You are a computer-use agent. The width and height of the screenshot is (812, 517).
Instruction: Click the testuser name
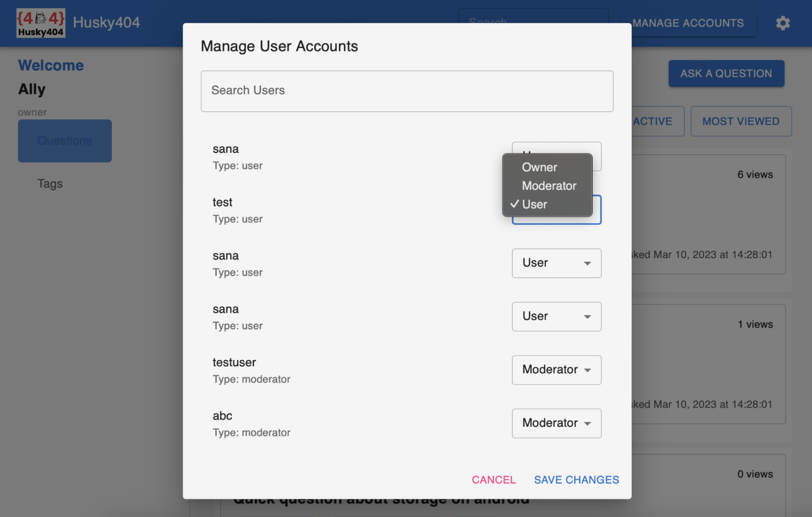point(234,363)
